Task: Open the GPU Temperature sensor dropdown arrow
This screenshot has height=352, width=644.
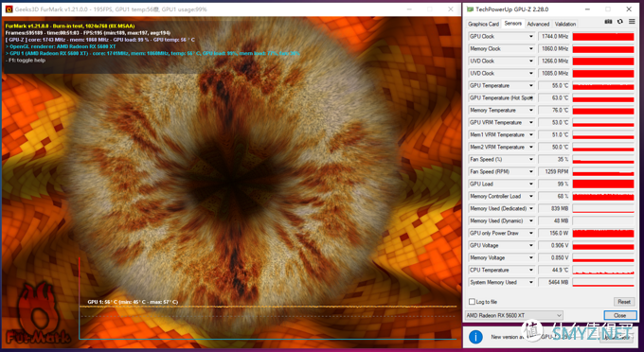Action: (530, 86)
